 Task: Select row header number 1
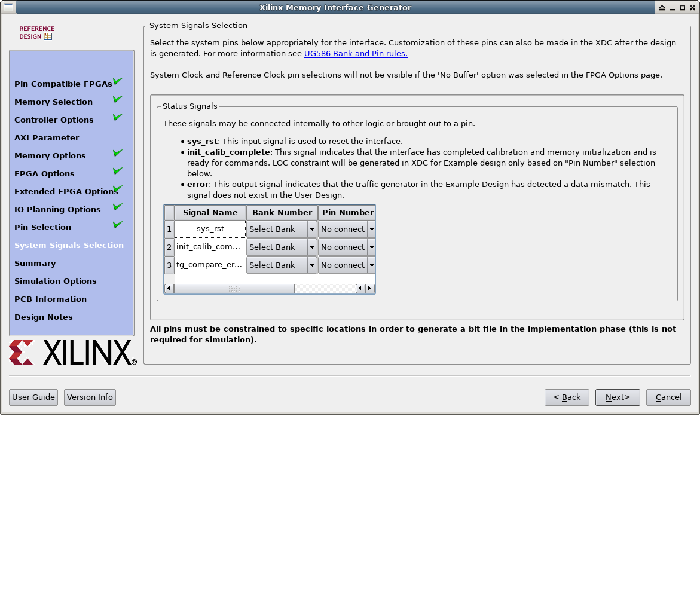click(x=169, y=229)
